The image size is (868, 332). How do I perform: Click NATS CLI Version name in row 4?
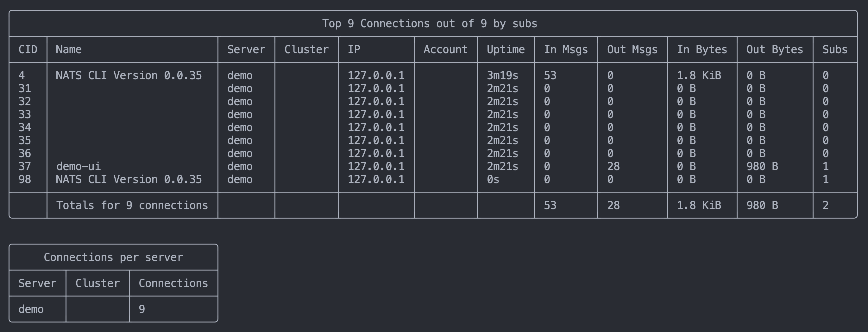(129, 75)
